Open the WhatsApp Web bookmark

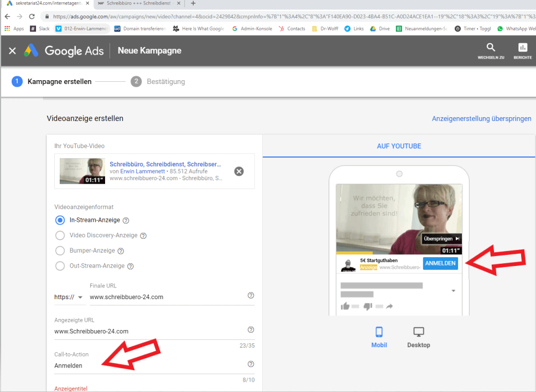click(516, 29)
